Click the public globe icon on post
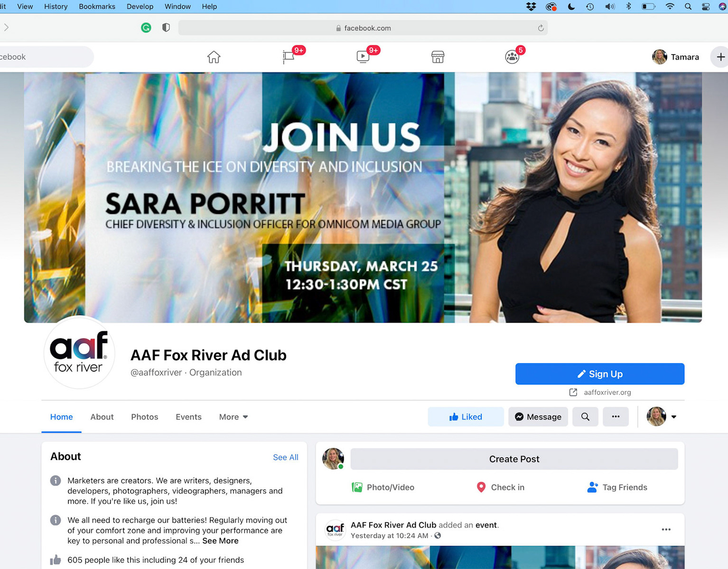728x569 pixels. pyautogui.click(x=438, y=536)
